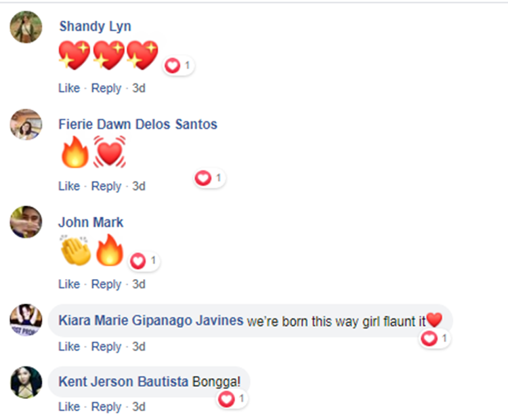Open the heart reaction count on John Mark's comment
508x420 pixels.
pos(144,261)
